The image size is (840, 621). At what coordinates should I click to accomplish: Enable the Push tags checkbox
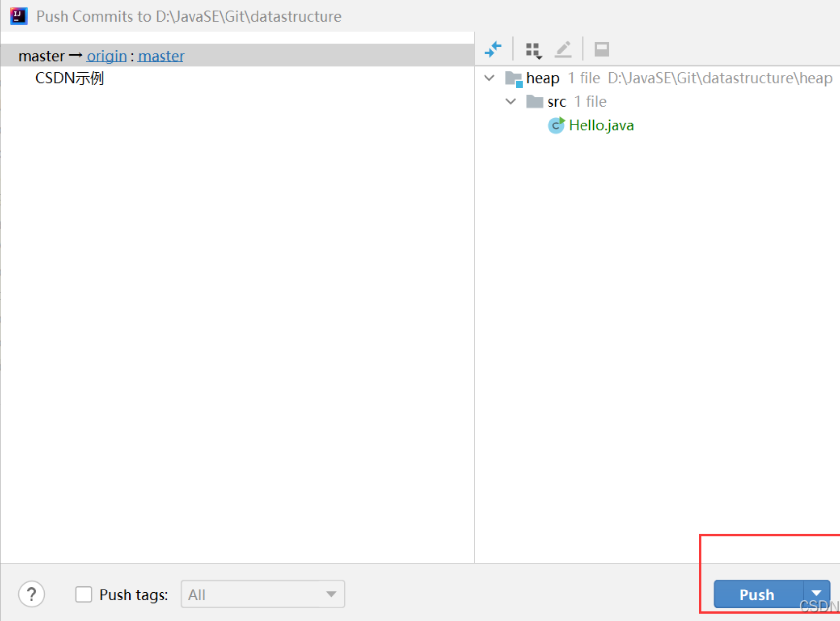tap(84, 594)
